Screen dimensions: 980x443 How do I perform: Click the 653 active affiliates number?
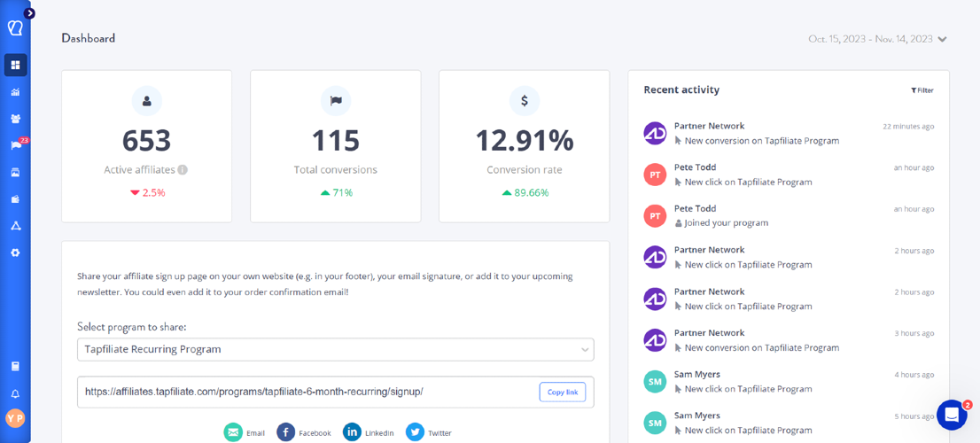coord(147,141)
